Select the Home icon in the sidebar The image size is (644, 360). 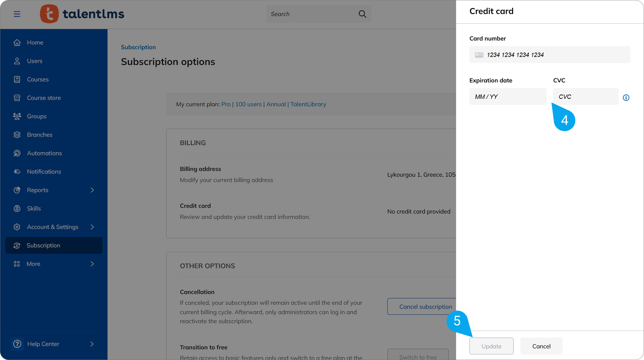(17, 42)
